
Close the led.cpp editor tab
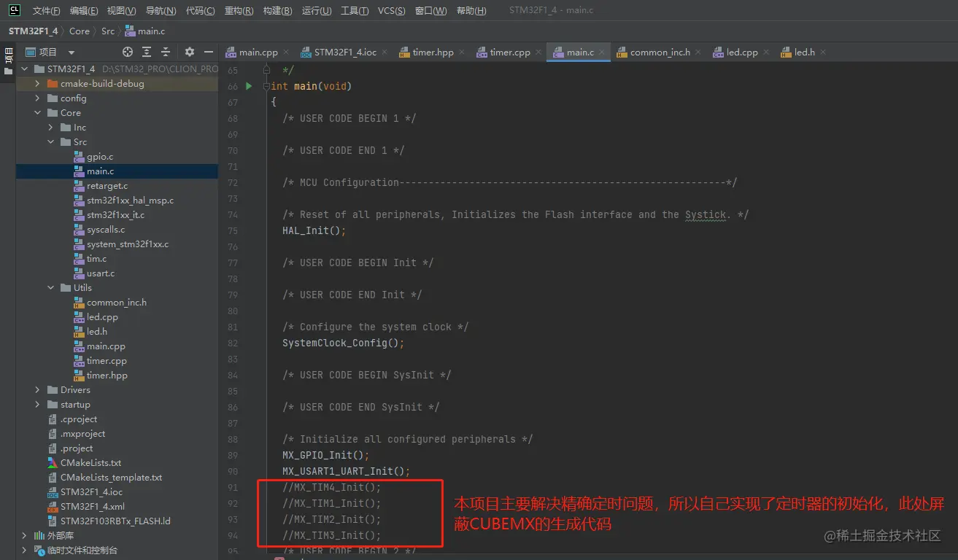point(765,52)
